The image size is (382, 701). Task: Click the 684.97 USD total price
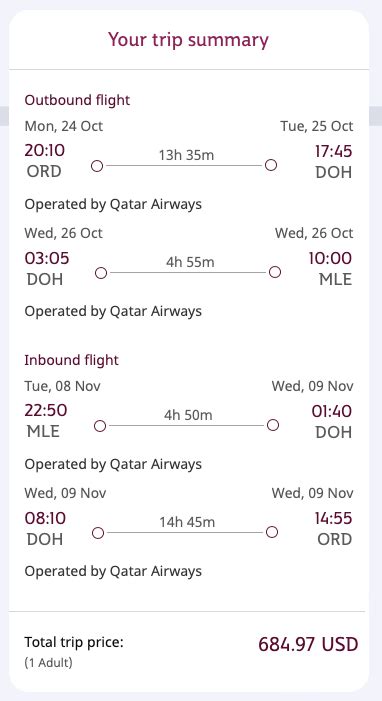(308, 645)
